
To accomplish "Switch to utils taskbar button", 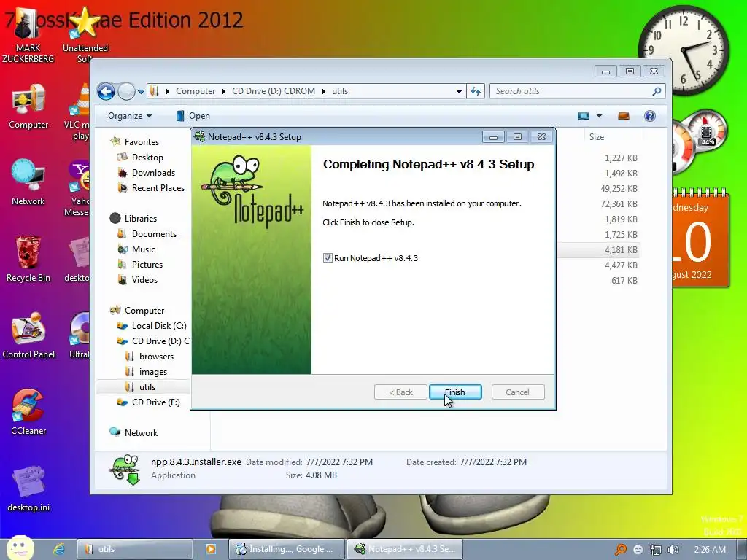I will click(x=135, y=549).
